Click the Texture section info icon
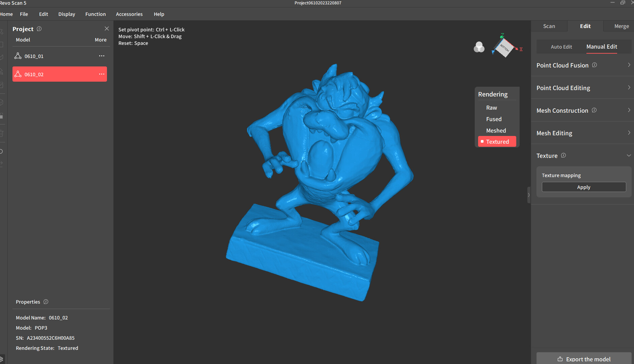Screen dimensions: 634x364 tap(563, 155)
